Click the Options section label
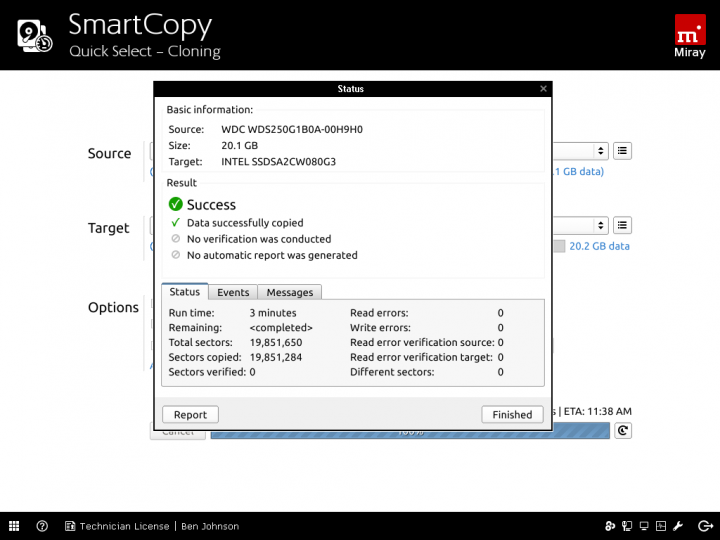Viewport: 720px width, 540px height. point(113,307)
